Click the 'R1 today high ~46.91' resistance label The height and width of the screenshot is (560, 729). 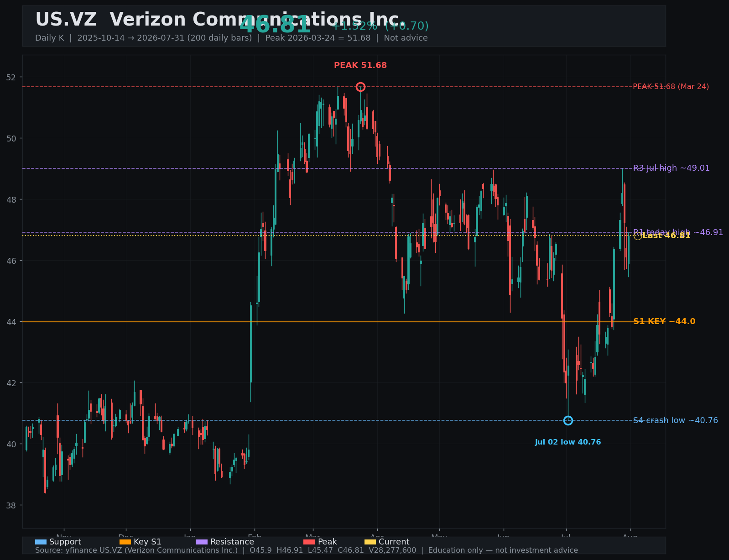pyautogui.click(x=678, y=232)
